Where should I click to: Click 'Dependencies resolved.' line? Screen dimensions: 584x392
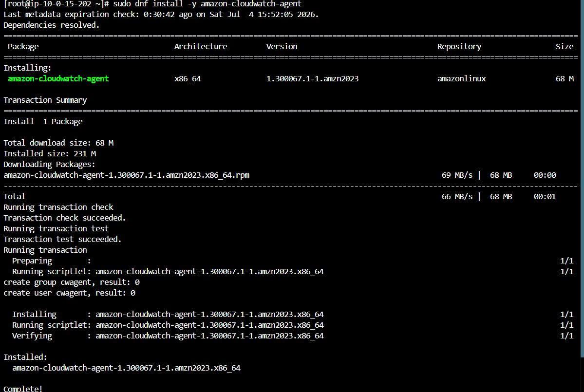52,25
